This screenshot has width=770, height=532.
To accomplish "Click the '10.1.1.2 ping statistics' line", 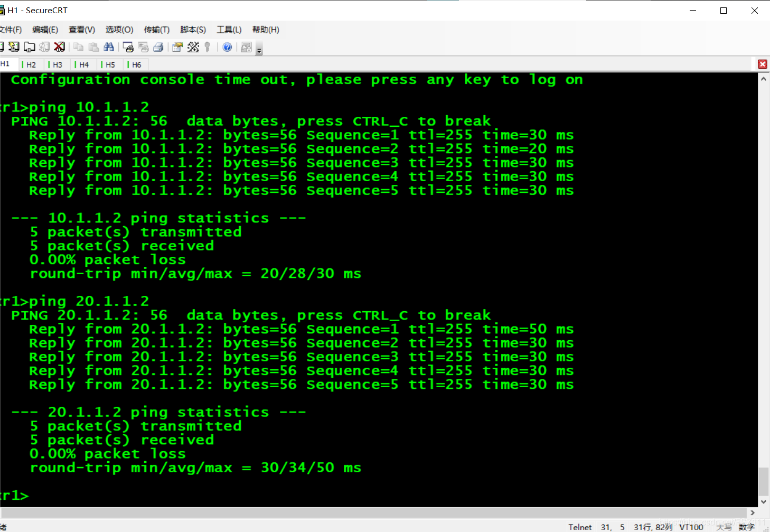I will tap(158, 218).
